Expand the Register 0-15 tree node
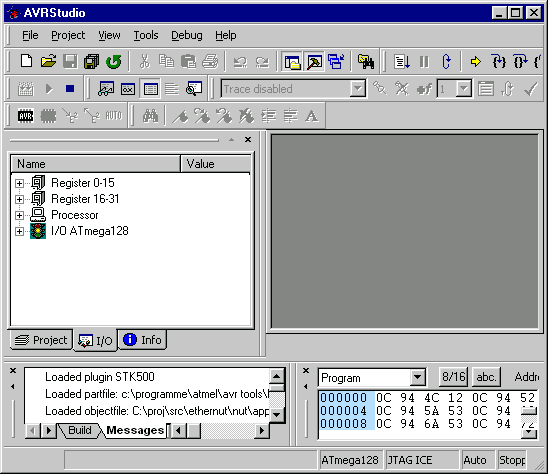The height and width of the screenshot is (474, 548). click(20, 183)
